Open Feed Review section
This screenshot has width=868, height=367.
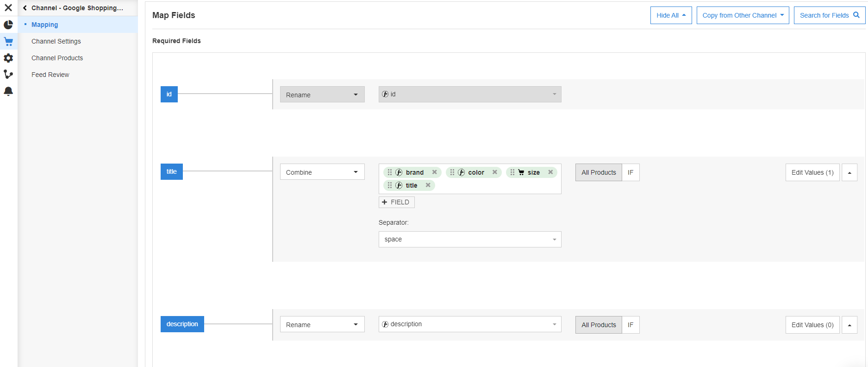50,75
